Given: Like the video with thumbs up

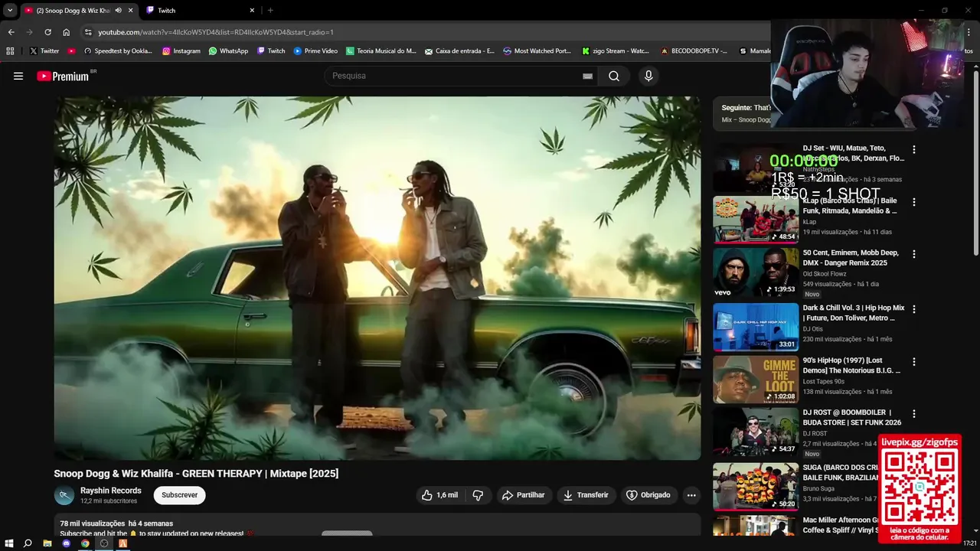Looking at the screenshot, I should click(x=439, y=495).
